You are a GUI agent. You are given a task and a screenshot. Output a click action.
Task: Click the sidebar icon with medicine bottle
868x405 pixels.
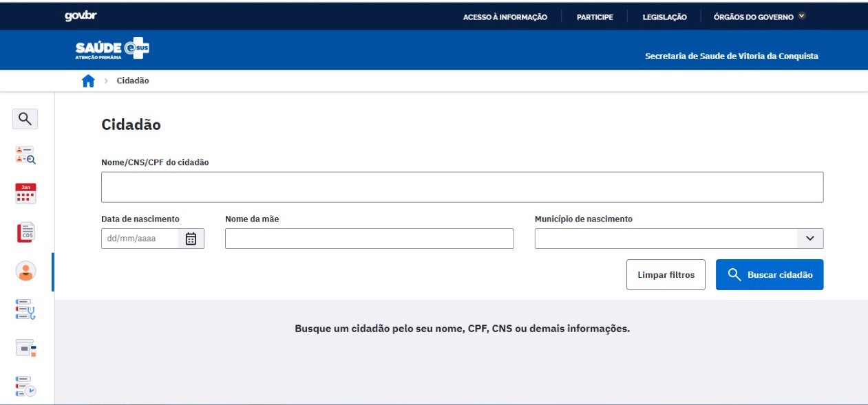[25, 348]
